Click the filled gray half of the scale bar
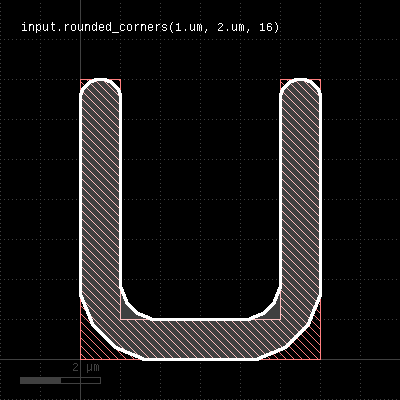 40,380
